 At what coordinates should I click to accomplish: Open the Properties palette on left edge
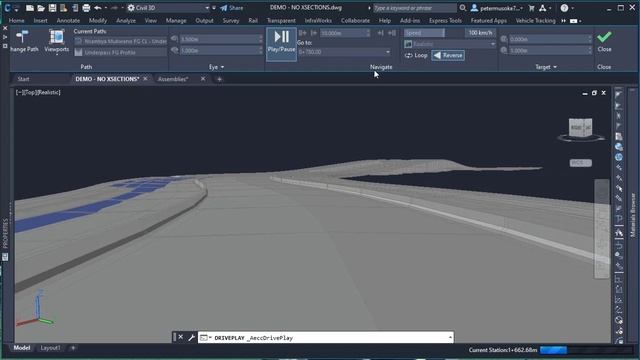pyautogui.click(x=5, y=233)
